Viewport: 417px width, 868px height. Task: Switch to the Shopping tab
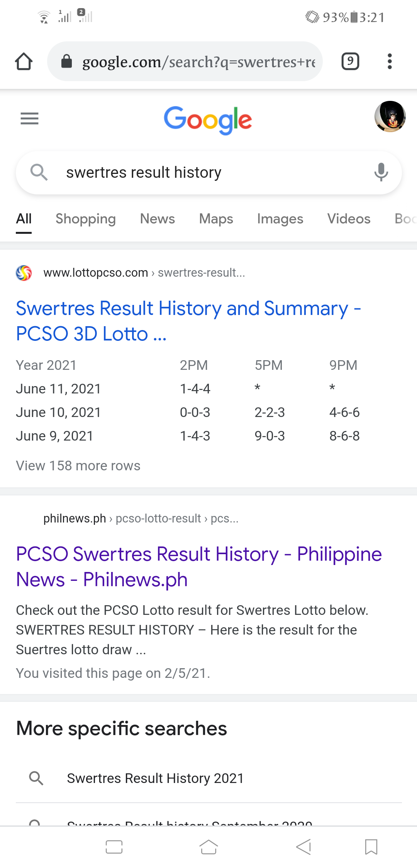[86, 219]
